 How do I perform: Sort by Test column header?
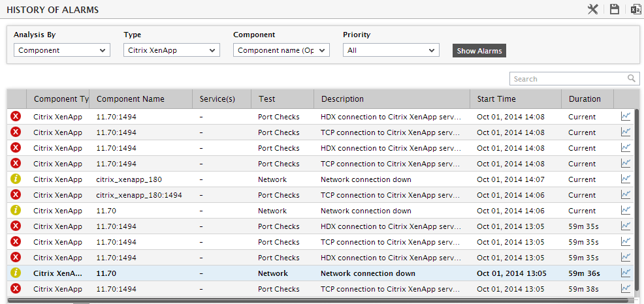tap(283, 99)
